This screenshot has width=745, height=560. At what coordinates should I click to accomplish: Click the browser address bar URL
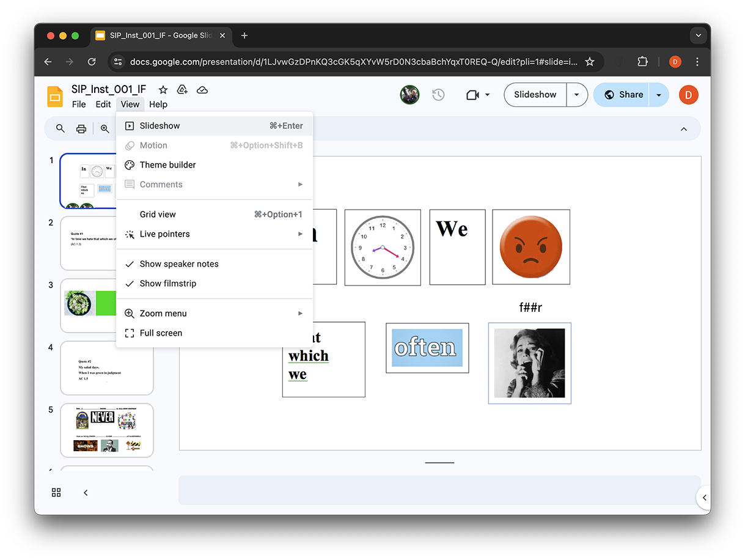353,62
